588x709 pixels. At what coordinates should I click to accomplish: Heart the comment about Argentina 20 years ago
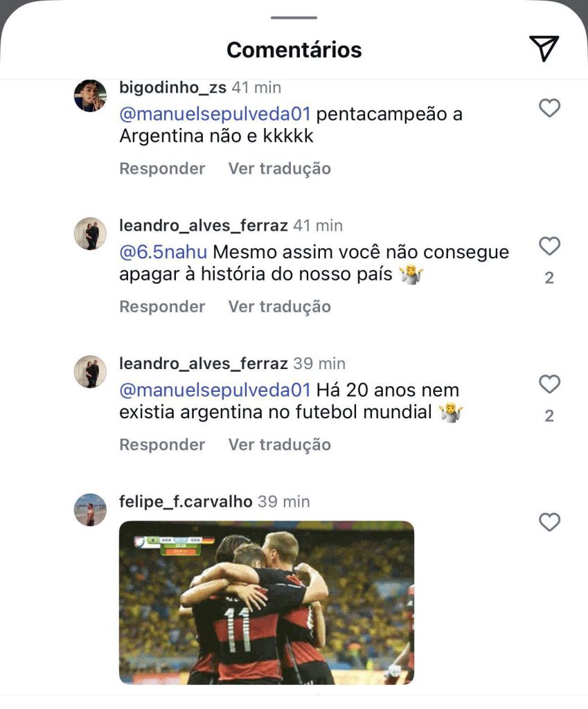(549, 384)
